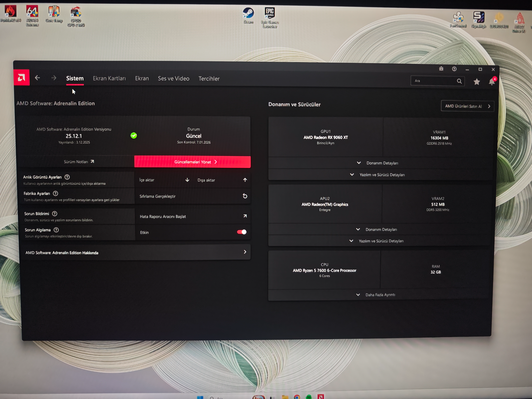This screenshot has height=399, width=532.
Task: Open the Windows Start button
Action: [200, 397]
